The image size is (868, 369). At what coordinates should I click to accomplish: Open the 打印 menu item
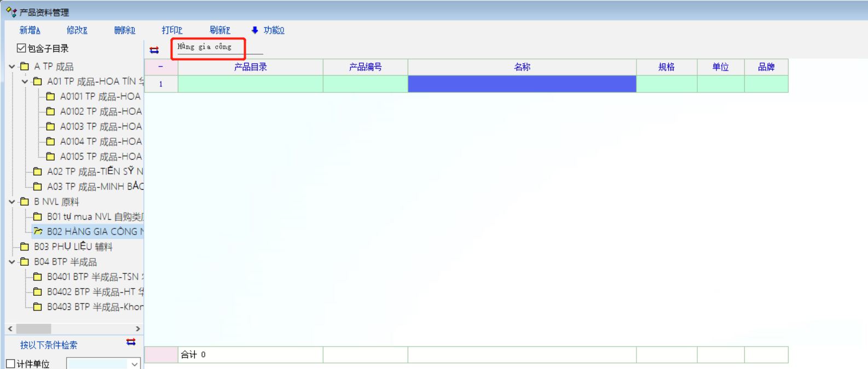[x=172, y=30]
